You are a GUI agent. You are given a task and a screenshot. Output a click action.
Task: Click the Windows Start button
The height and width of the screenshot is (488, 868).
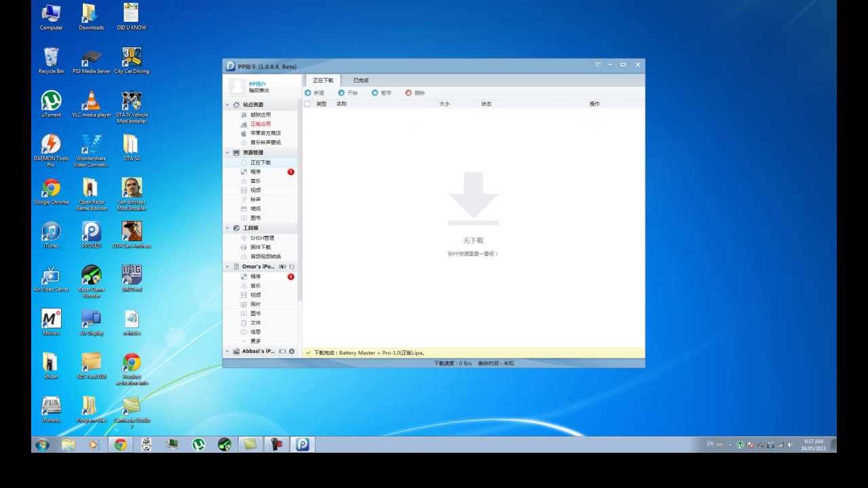point(42,445)
